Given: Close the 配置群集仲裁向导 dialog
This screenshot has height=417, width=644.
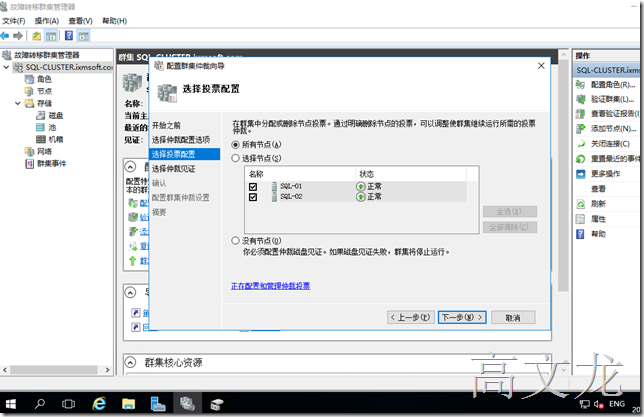Looking at the screenshot, I should [541, 66].
